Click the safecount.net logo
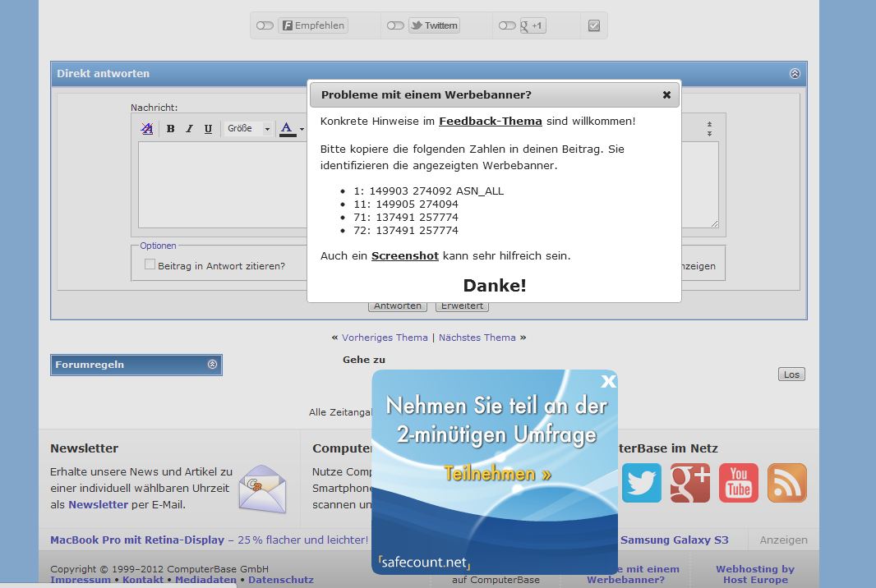The height and width of the screenshot is (588, 876). 424,562
